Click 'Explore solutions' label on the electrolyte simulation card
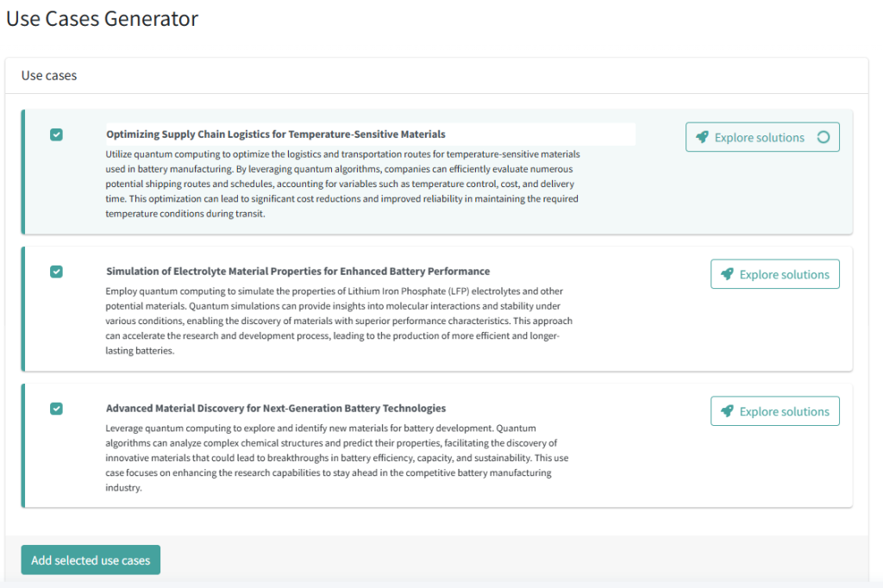This screenshot has height=588, width=883. coord(784,274)
